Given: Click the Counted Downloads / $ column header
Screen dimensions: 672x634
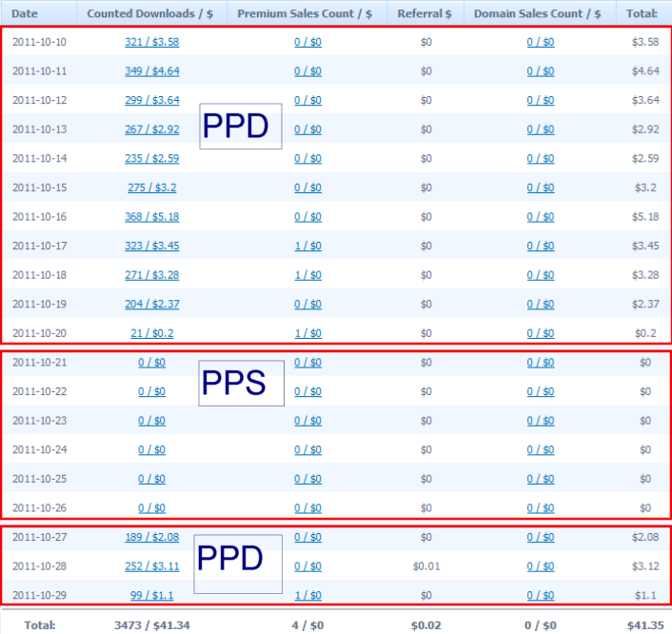Looking at the screenshot, I should [150, 13].
